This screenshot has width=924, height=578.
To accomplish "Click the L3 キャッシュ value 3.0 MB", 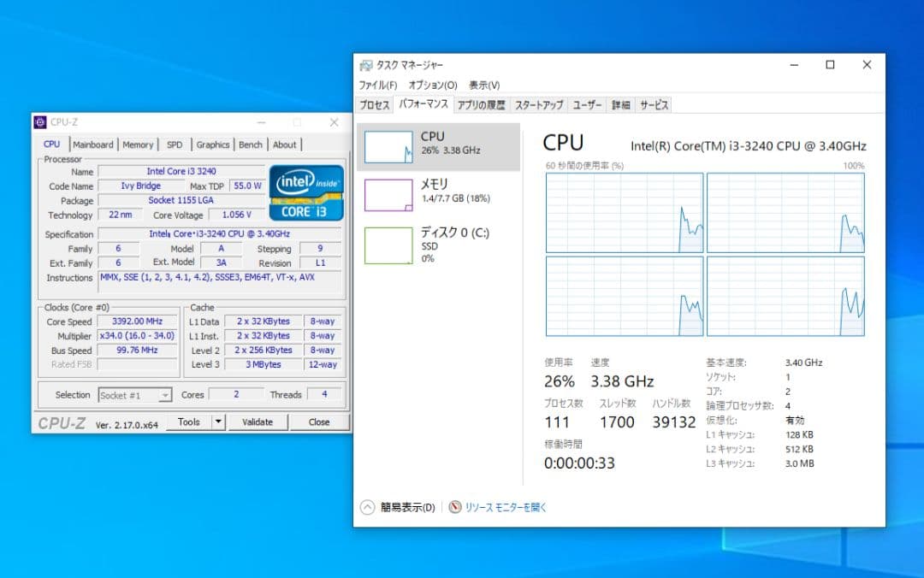I will [x=800, y=463].
